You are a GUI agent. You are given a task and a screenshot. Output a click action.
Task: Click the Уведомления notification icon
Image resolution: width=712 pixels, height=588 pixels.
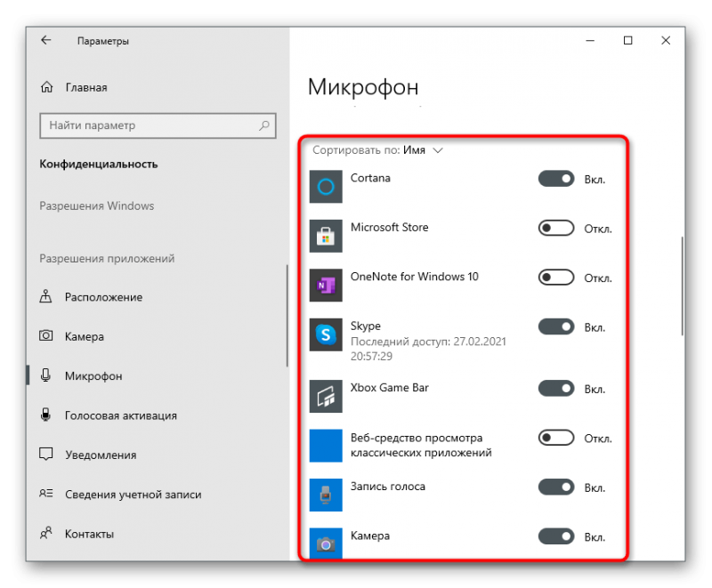[46, 455]
